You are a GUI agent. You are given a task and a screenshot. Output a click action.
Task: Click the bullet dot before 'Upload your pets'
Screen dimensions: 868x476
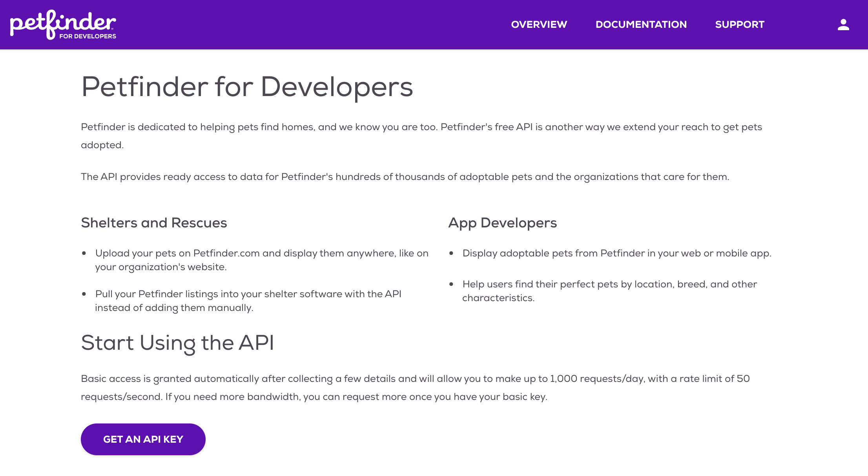pos(84,253)
